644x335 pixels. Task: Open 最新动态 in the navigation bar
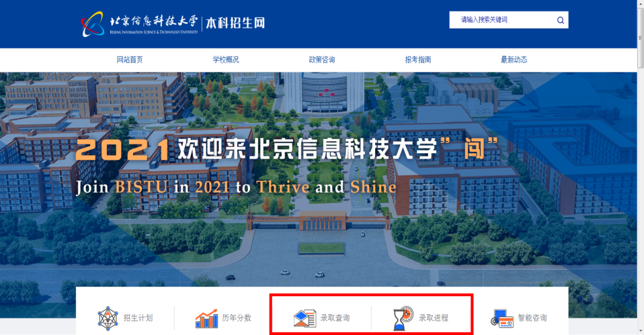514,60
